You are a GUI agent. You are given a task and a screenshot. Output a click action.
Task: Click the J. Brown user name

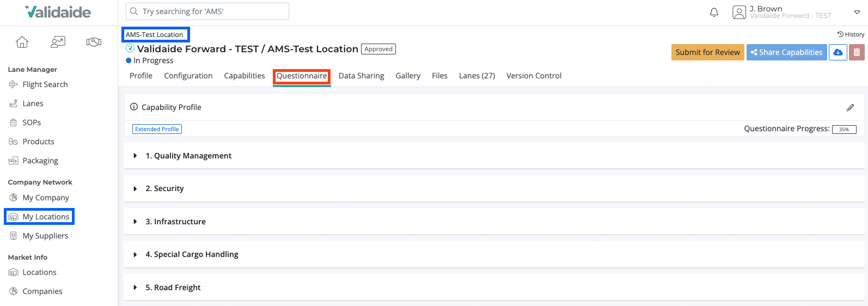(766, 9)
